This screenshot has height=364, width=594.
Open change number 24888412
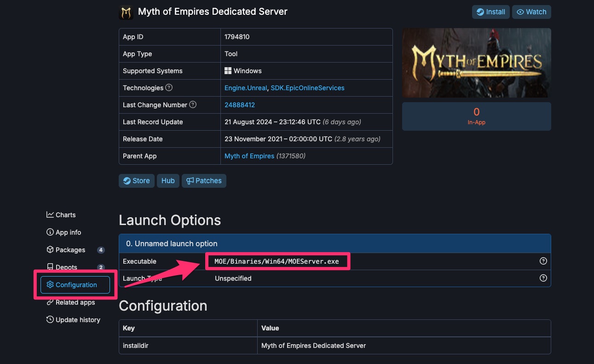click(240, 104)
